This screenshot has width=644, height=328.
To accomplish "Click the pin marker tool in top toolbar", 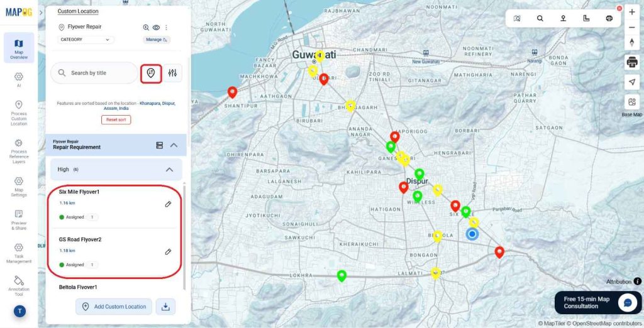I will (x=563, y=18).
